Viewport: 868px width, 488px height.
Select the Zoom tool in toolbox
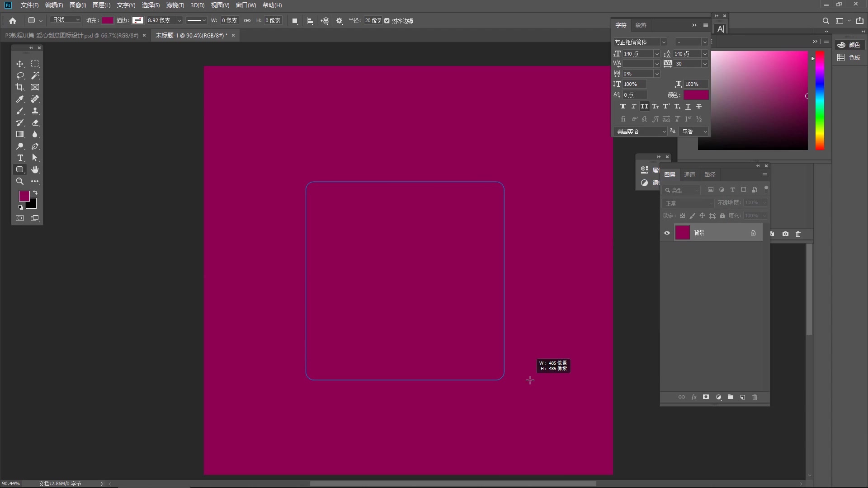pyautogui.click(x=20, y=182)
